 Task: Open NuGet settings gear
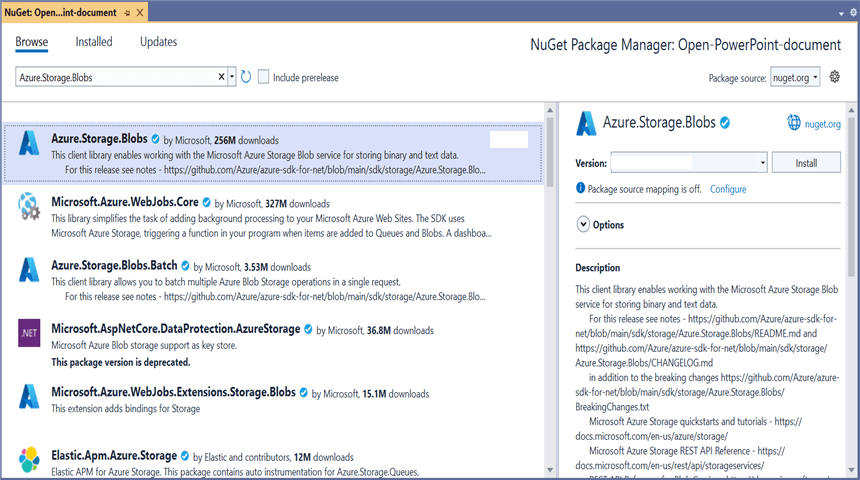834,77
